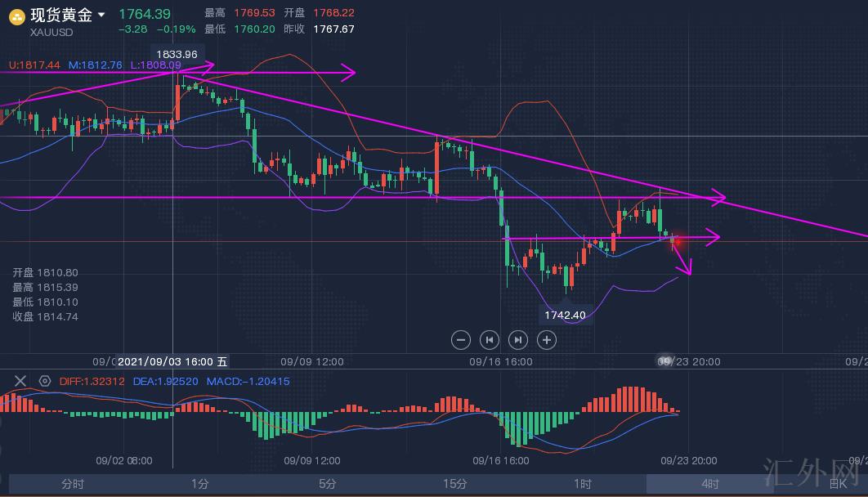Image resolution: width=868 pixels, height=497 pixels.
Task: Switch to 分时 timeframe tab
Action: 73,484
